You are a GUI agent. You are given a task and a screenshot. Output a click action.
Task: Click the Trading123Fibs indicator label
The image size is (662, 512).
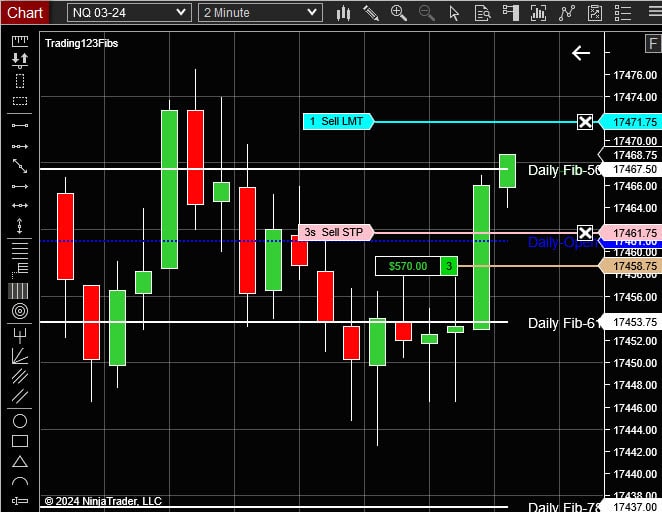pos(81,43)
